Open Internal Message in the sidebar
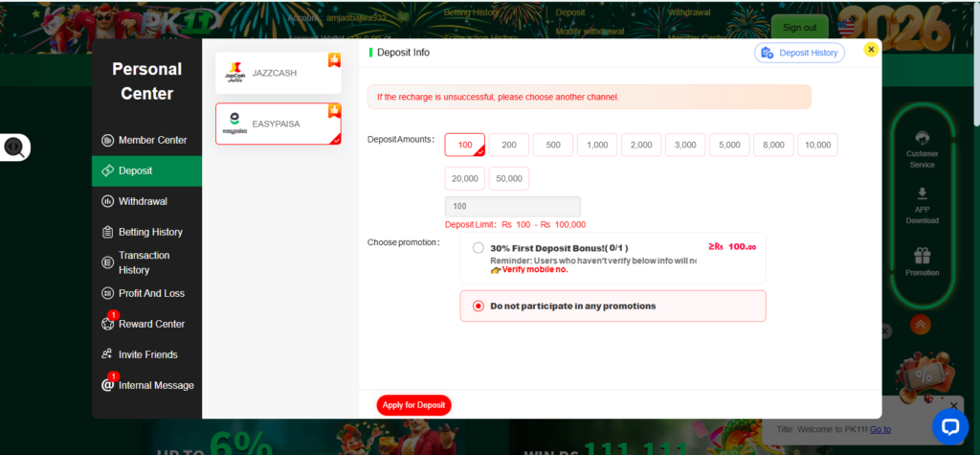This screenshot has width=980, height=455. (146, 385)
